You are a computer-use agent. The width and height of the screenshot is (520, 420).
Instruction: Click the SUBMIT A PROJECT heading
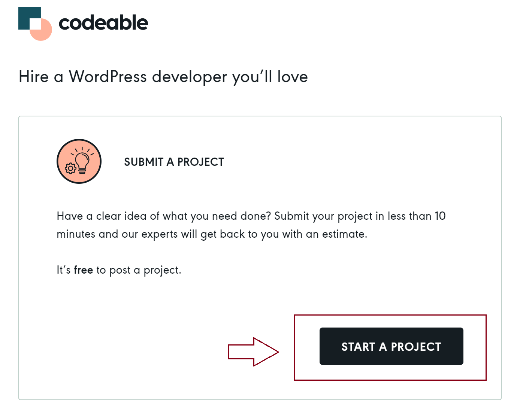coord(174,162)
